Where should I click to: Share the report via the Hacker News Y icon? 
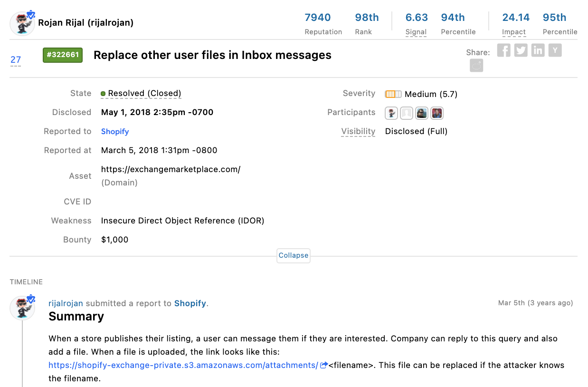555,50
